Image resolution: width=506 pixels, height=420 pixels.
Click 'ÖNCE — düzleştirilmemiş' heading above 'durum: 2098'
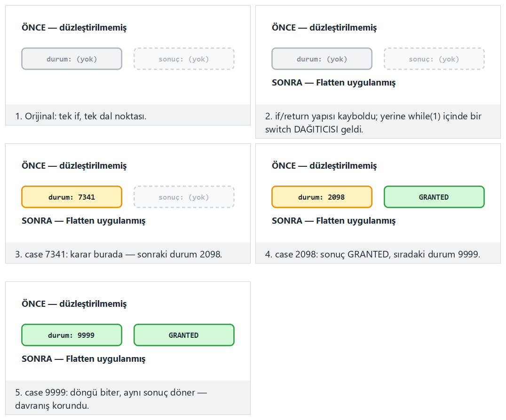pos(324,165)
